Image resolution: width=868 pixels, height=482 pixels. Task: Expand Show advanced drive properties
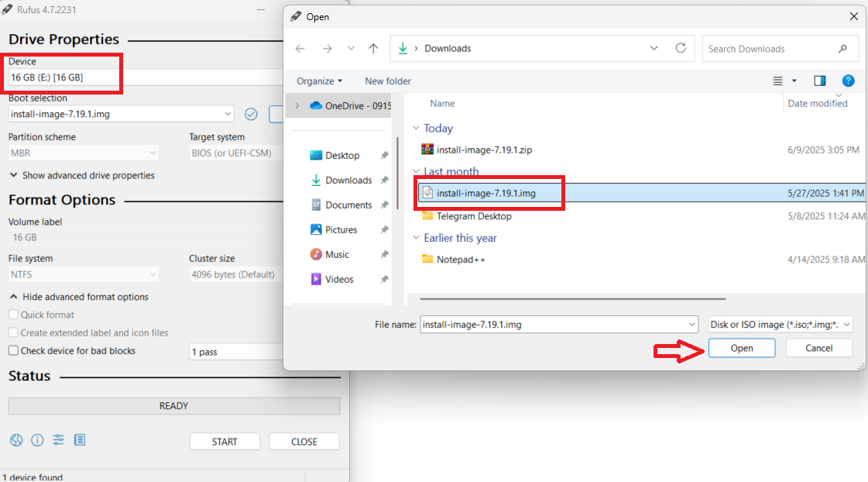[x=82, y=175]
